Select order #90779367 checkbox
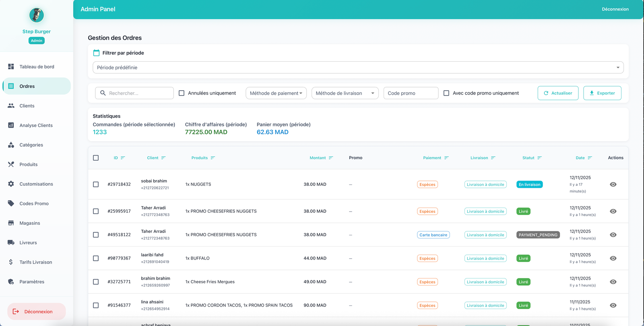 point(96,258)
